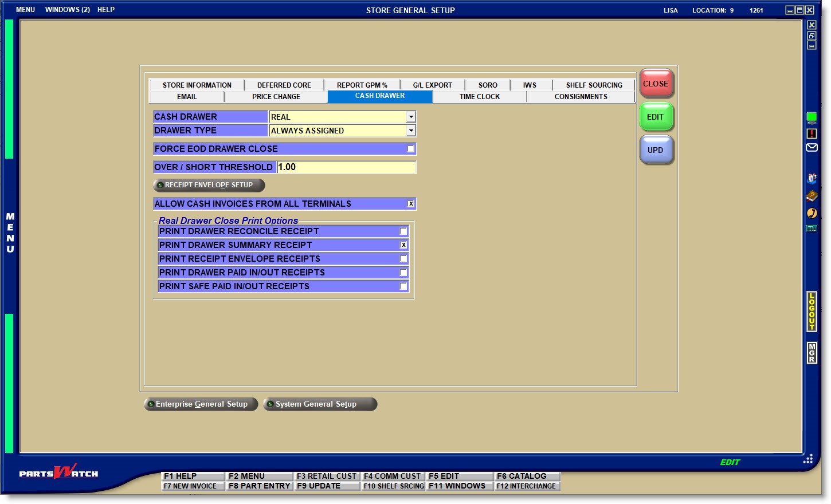Uncheck Print Drawer Summary Receipt
Screen dimensions: 831x504
pos(403,245)
